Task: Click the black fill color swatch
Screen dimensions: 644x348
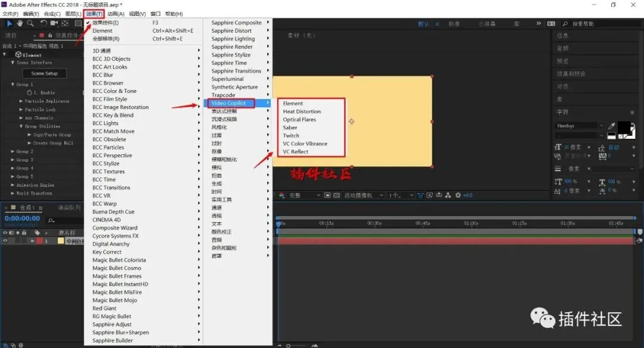Action: [x=624, y=128]
